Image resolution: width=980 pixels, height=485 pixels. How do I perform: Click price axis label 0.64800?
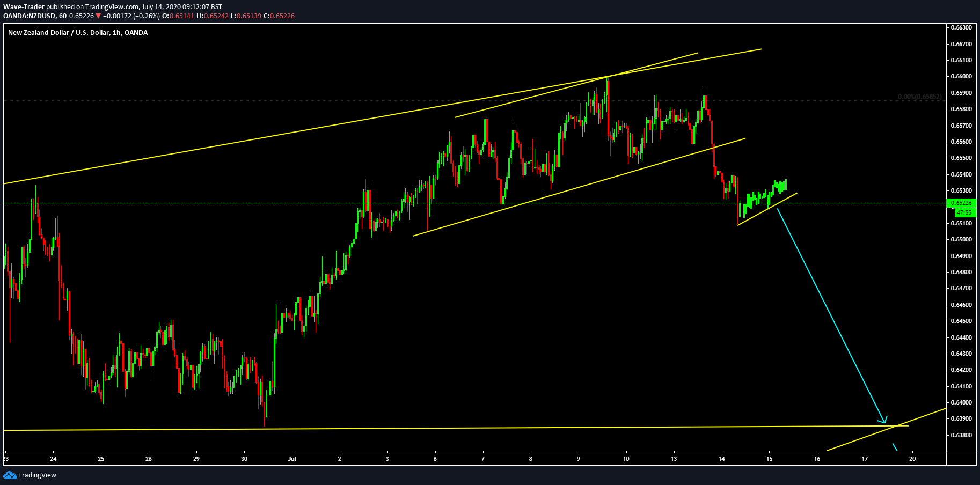point(961,272)
